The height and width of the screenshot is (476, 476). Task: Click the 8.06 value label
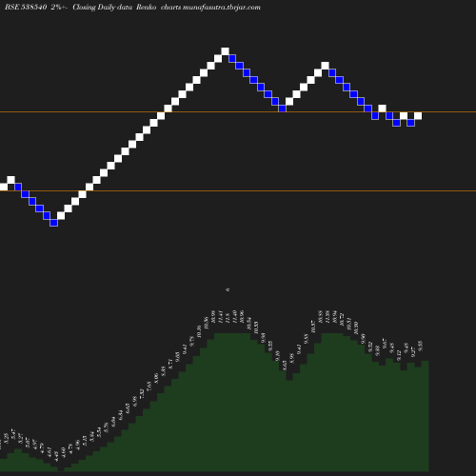[156, 378]
